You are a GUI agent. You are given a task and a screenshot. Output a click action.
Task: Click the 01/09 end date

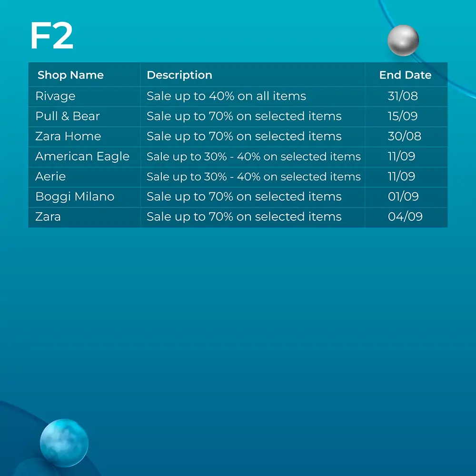tap(403, 197)
